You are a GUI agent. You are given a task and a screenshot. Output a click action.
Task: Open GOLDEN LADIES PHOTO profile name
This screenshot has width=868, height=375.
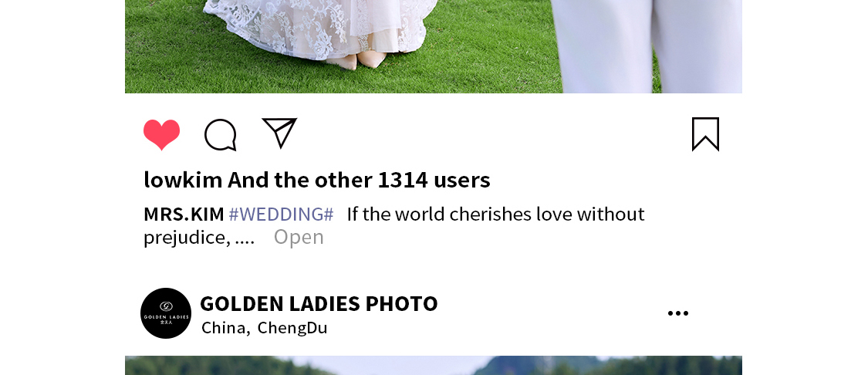[319, 303]
